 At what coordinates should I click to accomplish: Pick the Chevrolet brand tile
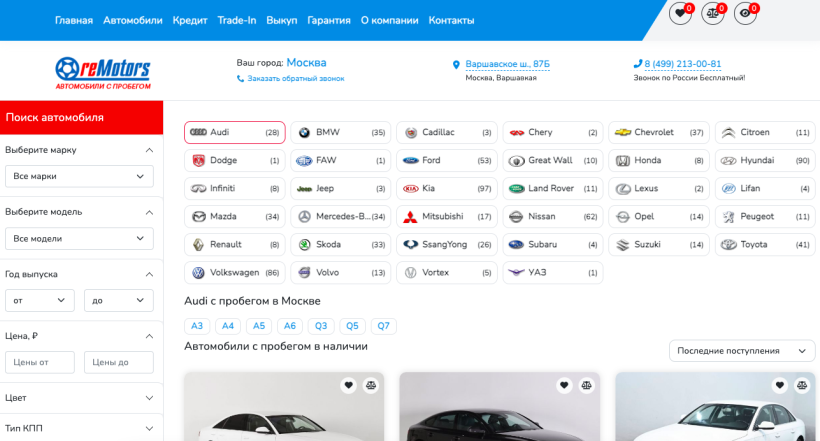pos(659,132)
